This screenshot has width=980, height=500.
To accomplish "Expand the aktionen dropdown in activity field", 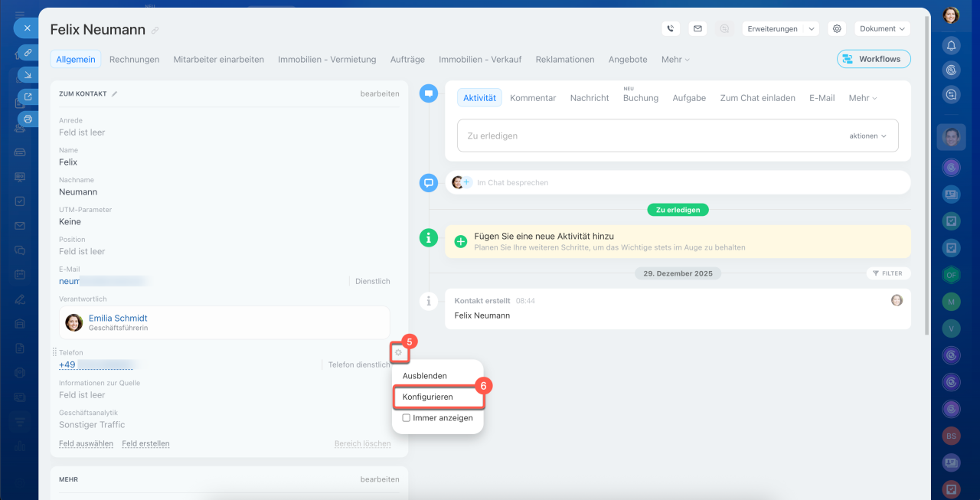I will [867, 136].
